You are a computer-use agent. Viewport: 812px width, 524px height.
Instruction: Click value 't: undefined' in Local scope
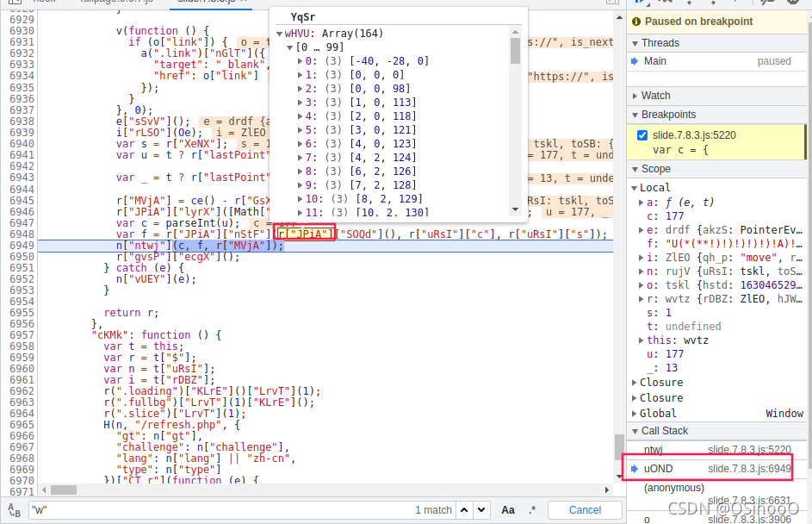[684, 327]
